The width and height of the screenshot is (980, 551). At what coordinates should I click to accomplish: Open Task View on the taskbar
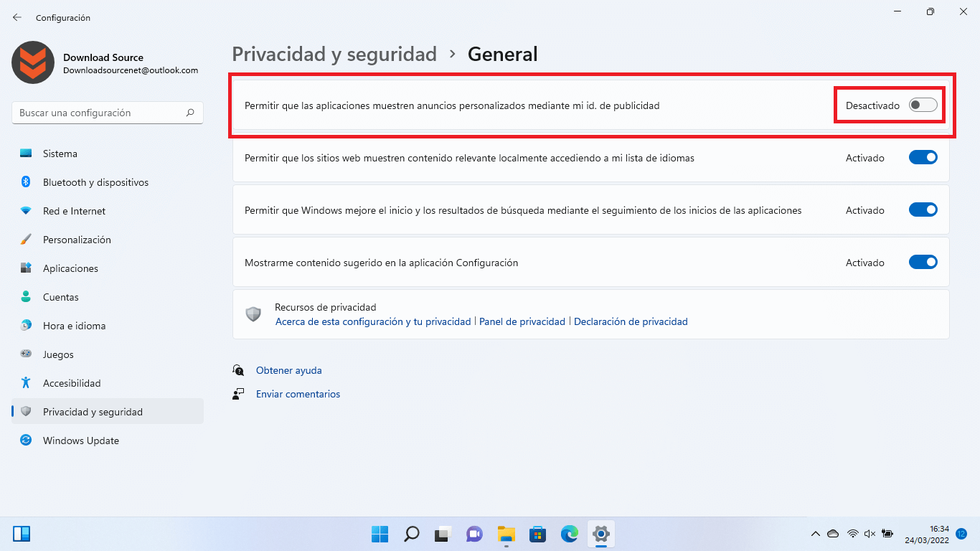tap(443, 534)
